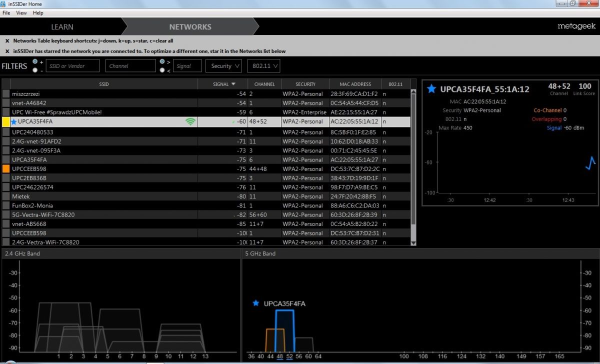Switch to the LEARN tab
Viewport: 600px width, 364px height.
62,27
